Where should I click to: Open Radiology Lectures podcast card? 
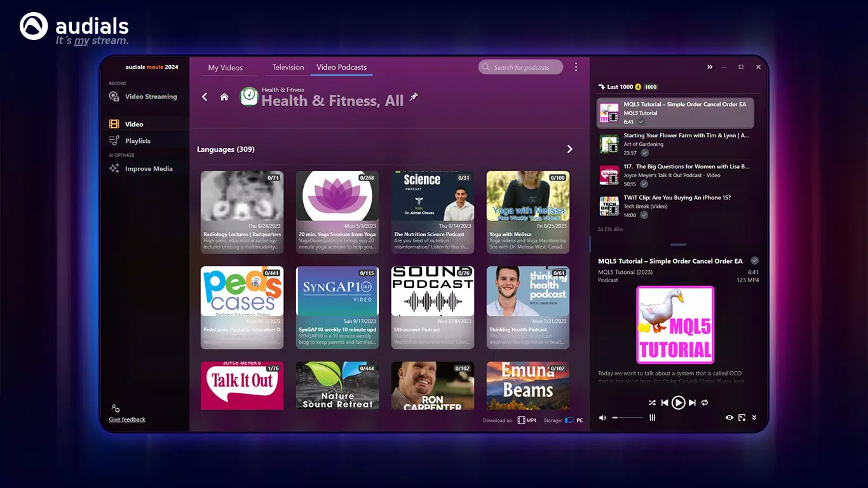(242, 212)
